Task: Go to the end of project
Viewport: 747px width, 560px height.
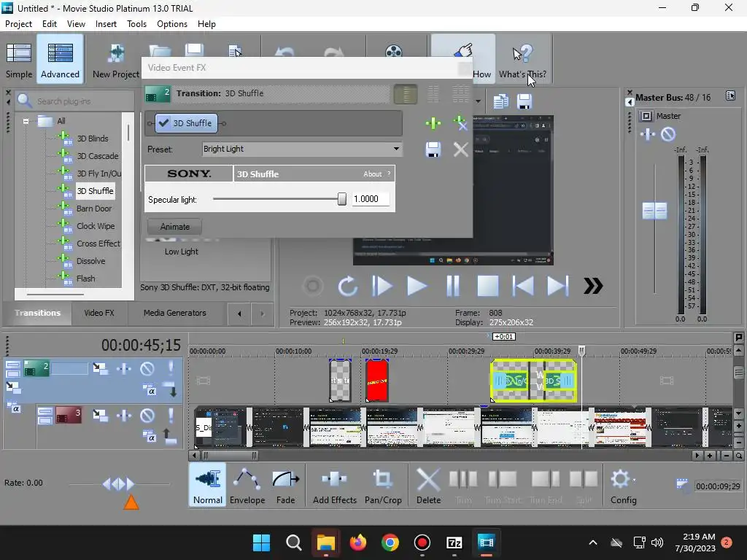Action: 558,286
